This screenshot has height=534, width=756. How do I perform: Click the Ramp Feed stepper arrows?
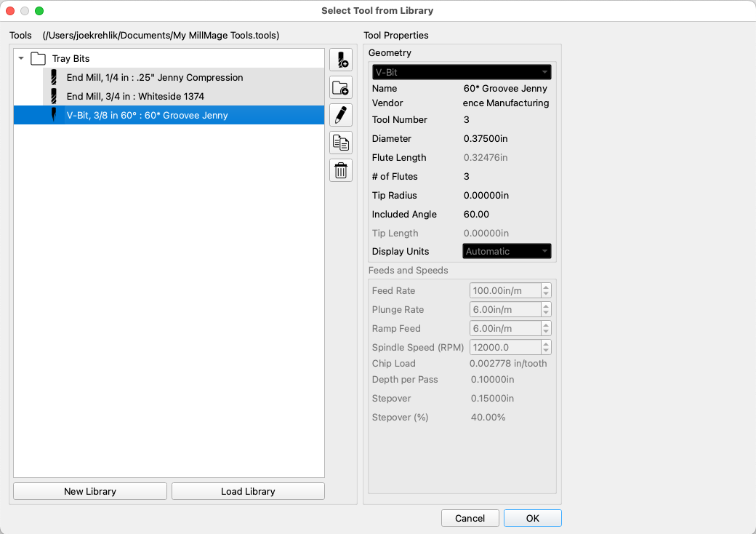click(x=546, y=328)
